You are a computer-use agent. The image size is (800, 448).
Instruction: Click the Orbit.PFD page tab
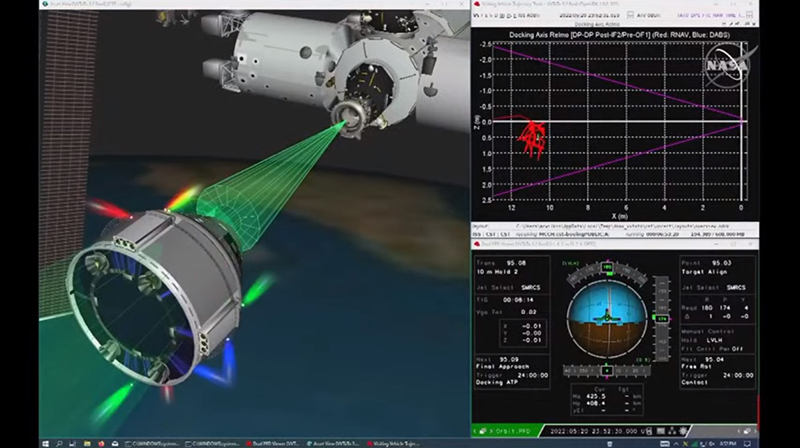(514, 431)
